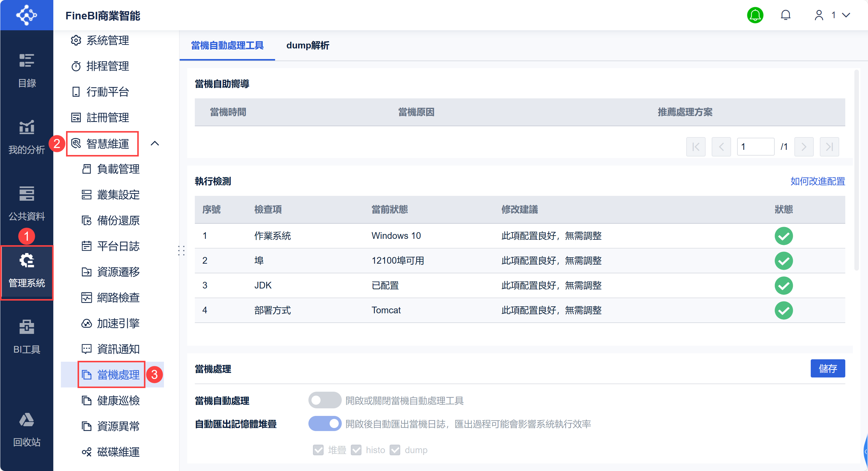This screenshot has width=868, height=471.
Task: Click the 網路檢查 icon
Action: (x=87, y=298)
